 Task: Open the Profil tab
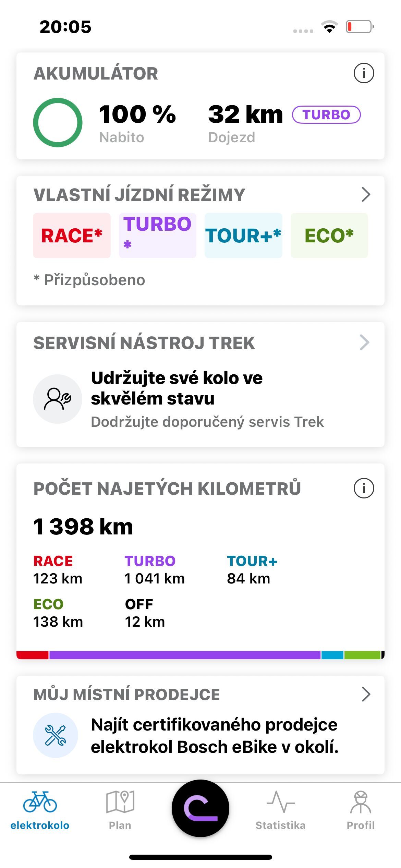click(361, 810)
